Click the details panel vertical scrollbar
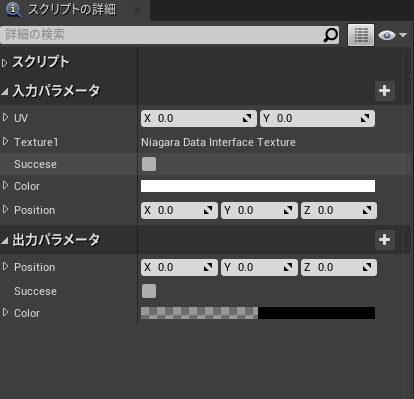The height and width of the screenshot is (399, 414). (x=407, y=223)
